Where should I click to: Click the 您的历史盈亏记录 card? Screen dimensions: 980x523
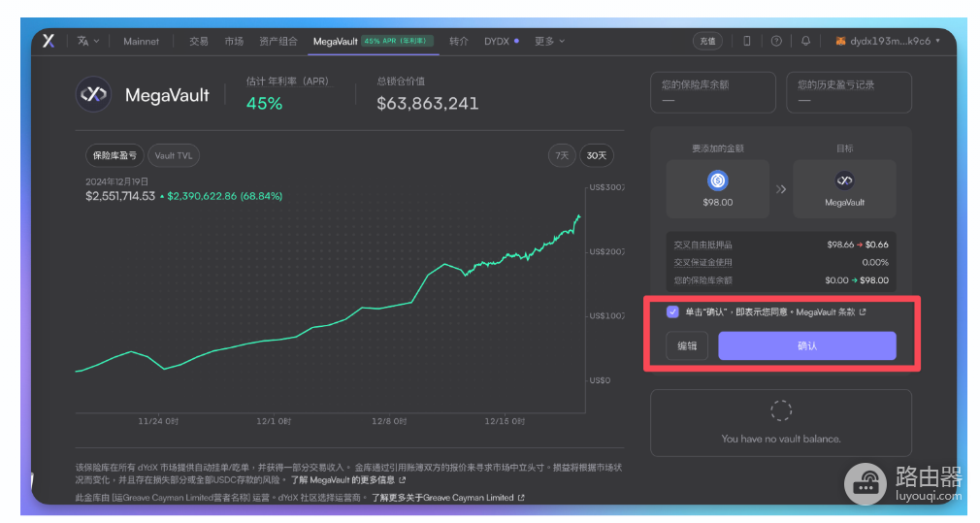coord(849,92)
